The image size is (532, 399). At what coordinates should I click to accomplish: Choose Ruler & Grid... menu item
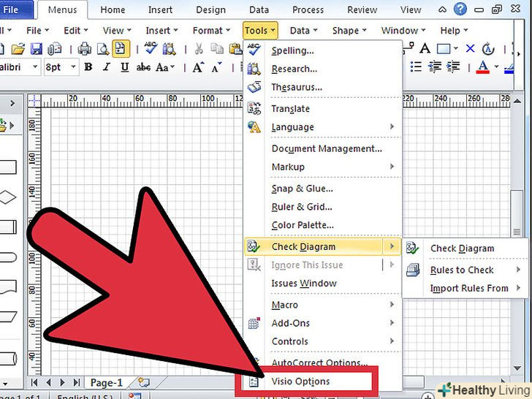pyautogui.click(x=323, y=207)
